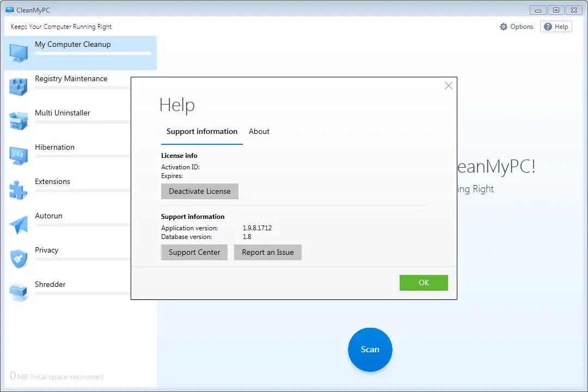
Task: Open Autorun section
Action: click(x=68, y=224)
